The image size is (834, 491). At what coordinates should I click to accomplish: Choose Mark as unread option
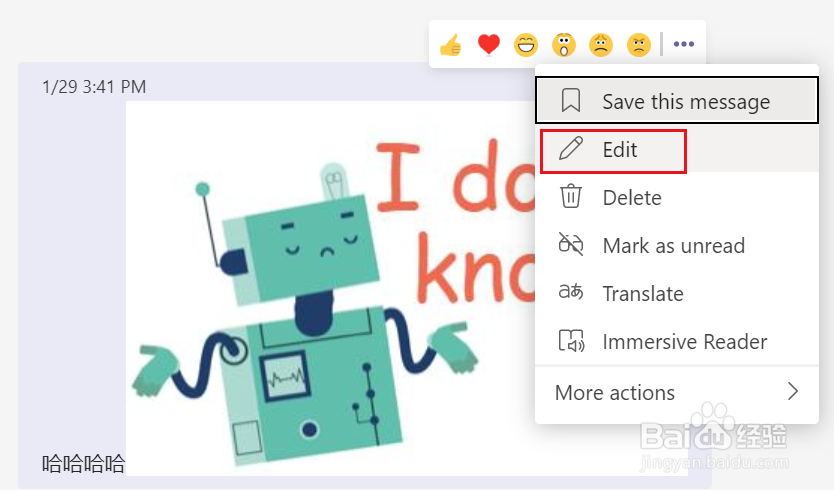coord(673,245)
